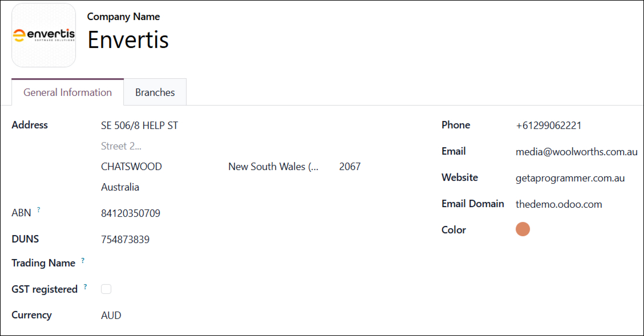
Task: Click the phone number +61299062221
Action: pos(549,126)
